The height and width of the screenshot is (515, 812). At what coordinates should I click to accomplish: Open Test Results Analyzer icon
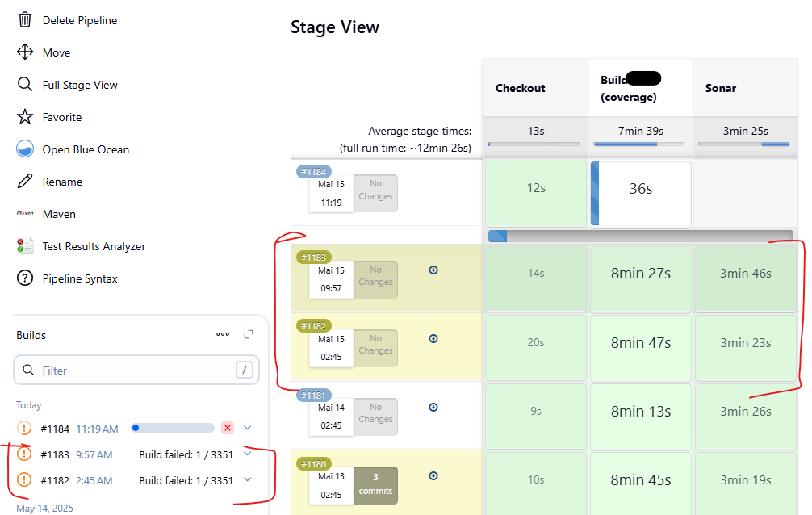[x=25, y=246]
